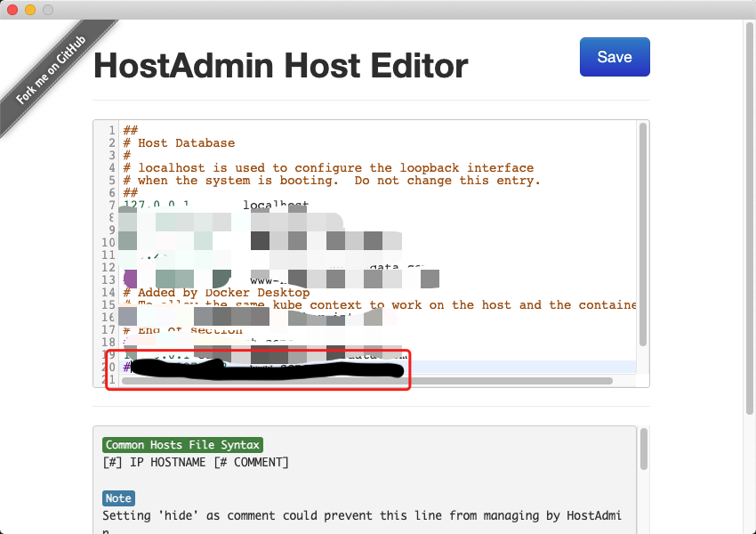Viewport: 756px width, 534px height.
Task: Click the first line '##' in editor
Action: point(131,130)
